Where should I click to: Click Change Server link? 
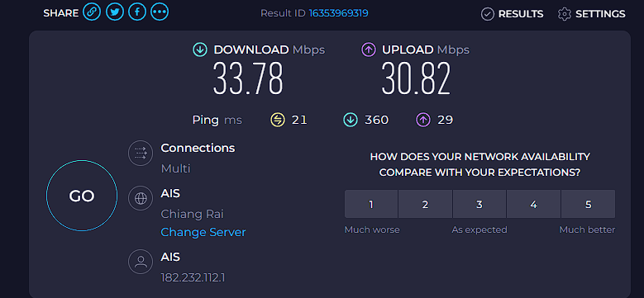[x=203, y=233]
